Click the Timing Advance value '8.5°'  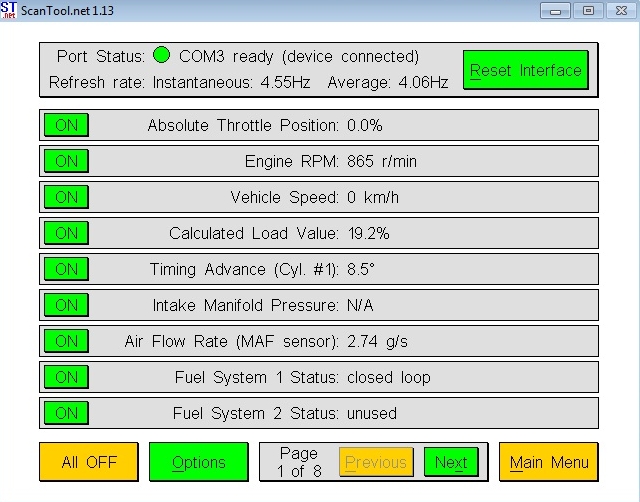[361, 269]
